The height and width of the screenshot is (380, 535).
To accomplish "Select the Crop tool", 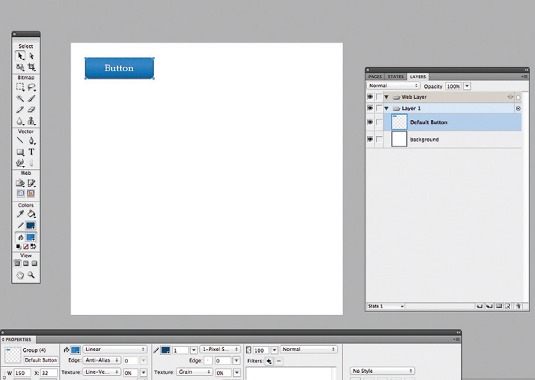I will (31, 67).
